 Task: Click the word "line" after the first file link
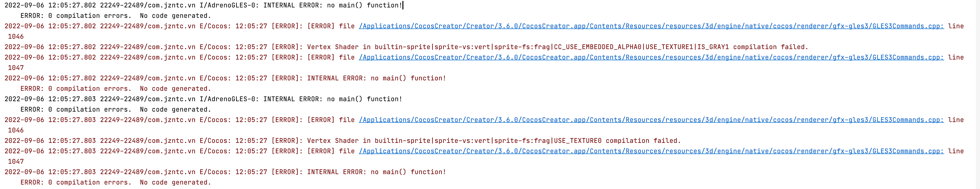pos(956,26)
